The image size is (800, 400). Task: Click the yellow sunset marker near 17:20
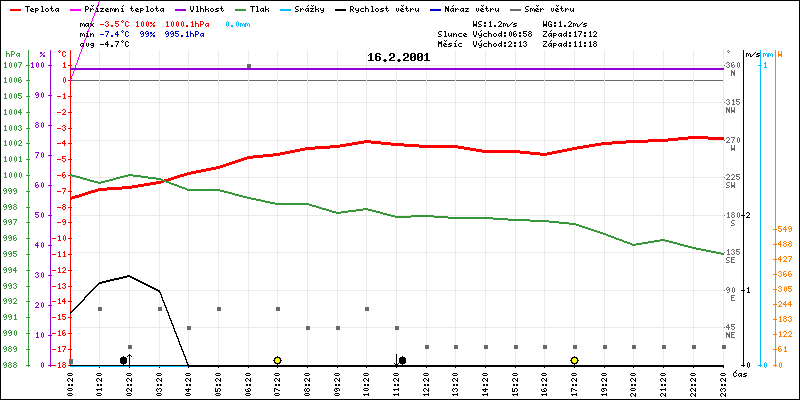[x=574, y=360]
